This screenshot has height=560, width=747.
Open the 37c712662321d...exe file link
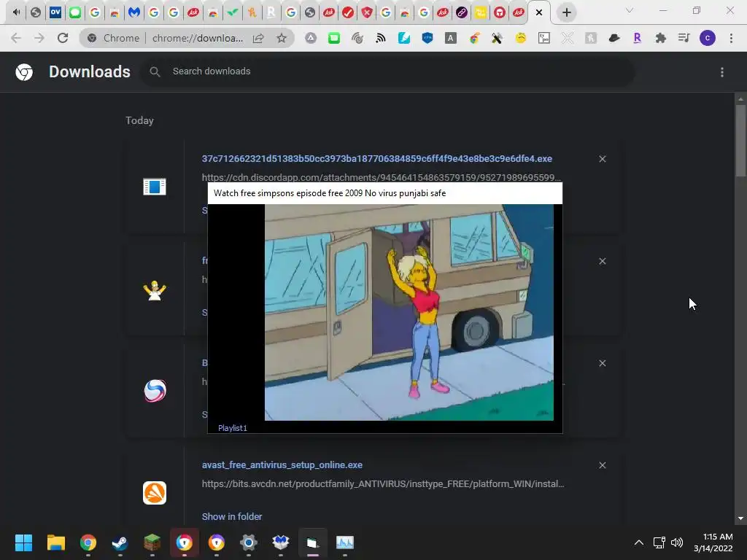point(377,158)
